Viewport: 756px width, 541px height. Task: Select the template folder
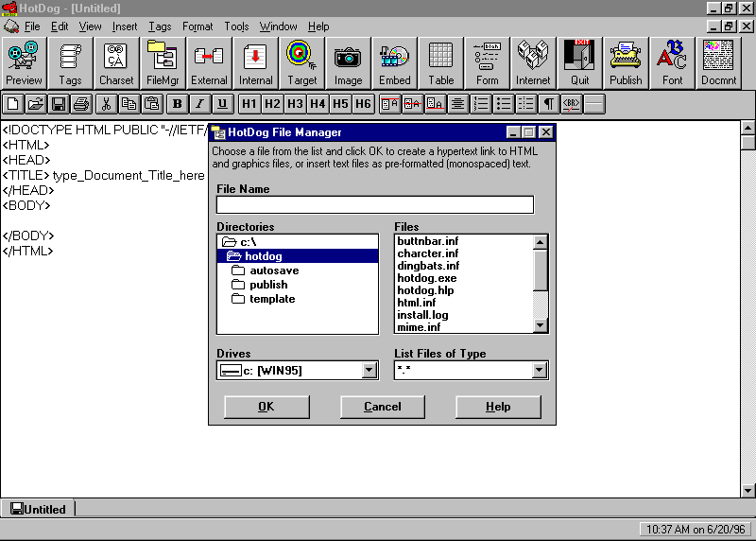pyautogui.click(x=298, y=299)
